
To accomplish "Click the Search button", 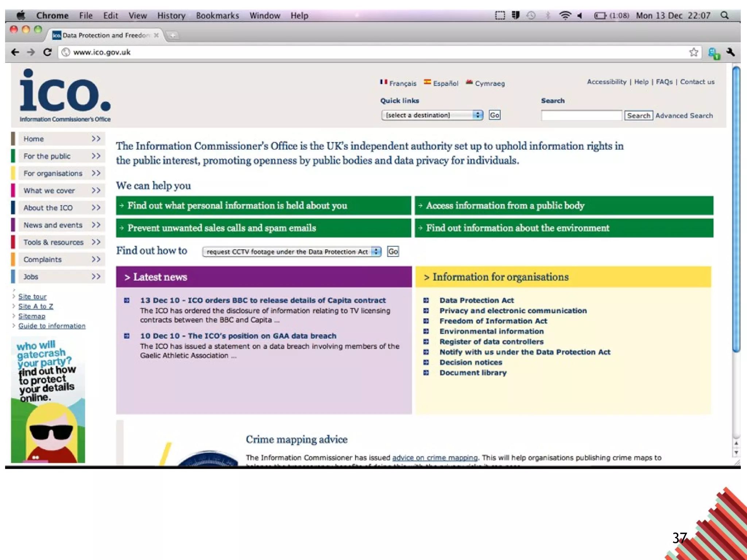I will pyautogui.click(x=638, y=116).
